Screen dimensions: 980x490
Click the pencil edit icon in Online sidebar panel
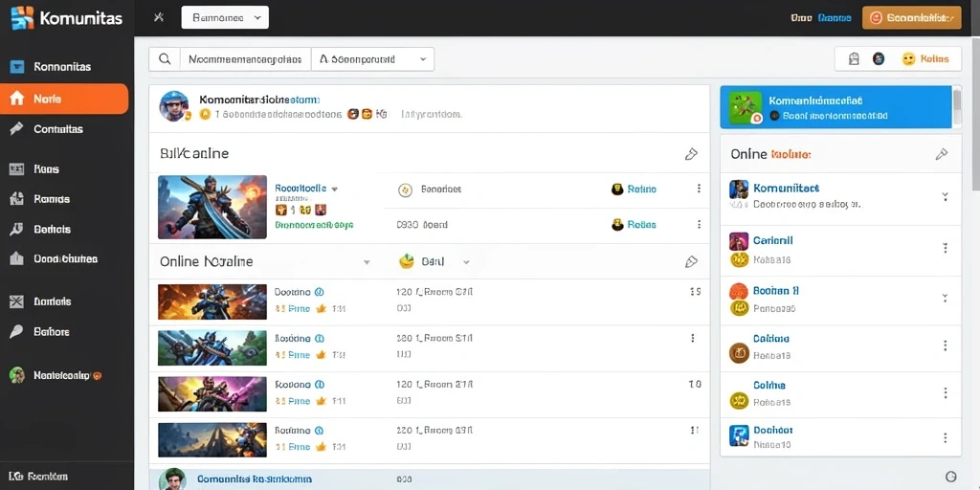[942, 154]
